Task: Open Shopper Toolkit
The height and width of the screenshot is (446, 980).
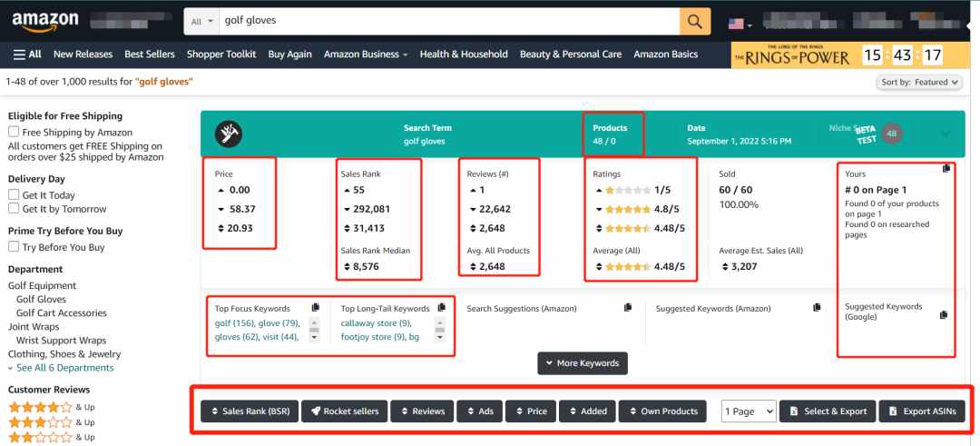Action: click(x=222, y=55)
